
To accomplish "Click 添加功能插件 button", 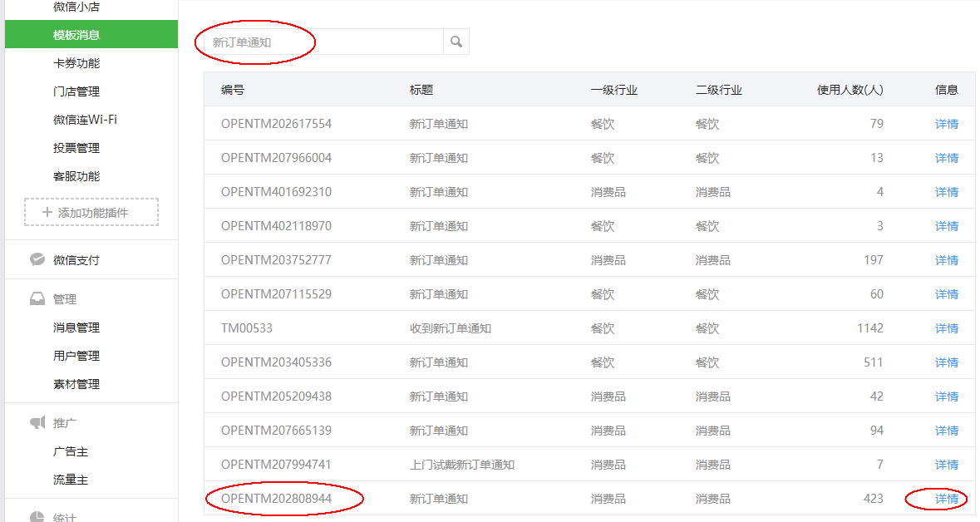I will (x=91, y=213).
